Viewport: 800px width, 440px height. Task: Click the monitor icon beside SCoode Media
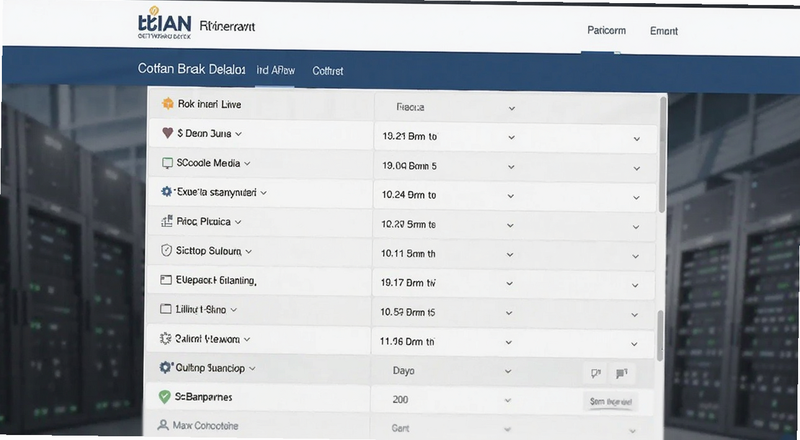coord(167,163)
